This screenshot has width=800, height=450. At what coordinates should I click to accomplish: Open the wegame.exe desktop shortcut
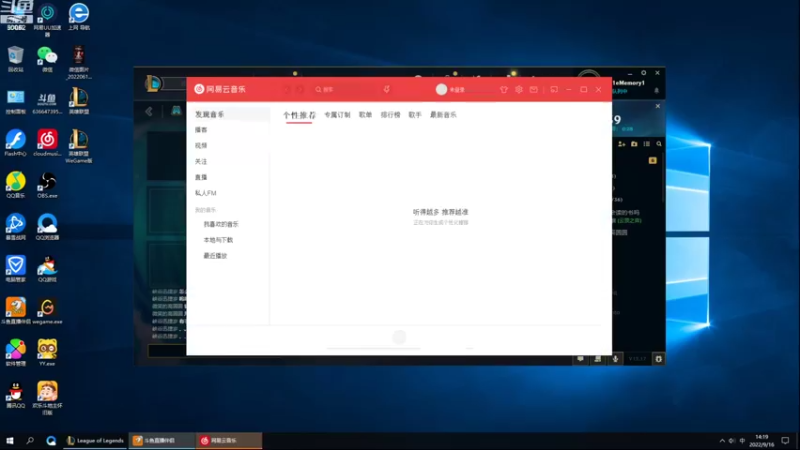(x=47, y=311)
